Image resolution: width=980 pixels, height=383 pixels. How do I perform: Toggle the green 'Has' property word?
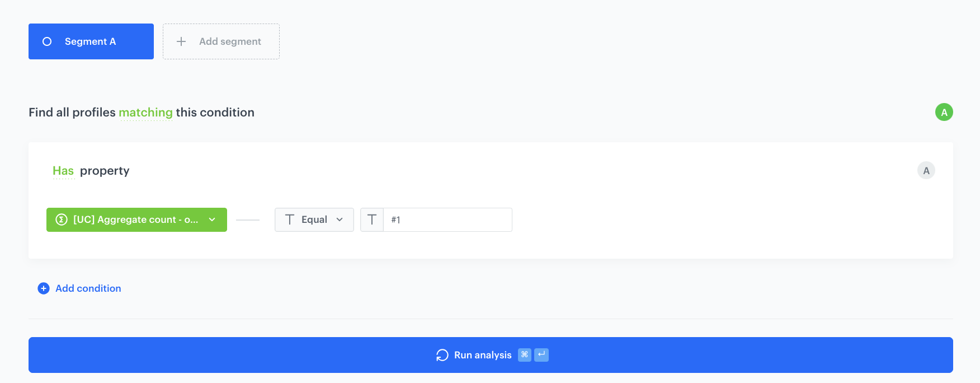click(x=63, y=171)
